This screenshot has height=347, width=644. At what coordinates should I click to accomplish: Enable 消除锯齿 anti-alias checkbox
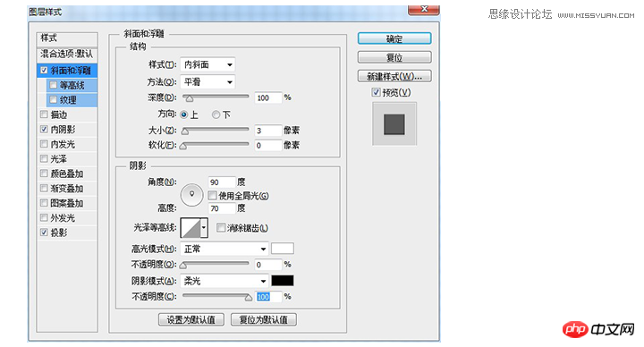[221, 227]
